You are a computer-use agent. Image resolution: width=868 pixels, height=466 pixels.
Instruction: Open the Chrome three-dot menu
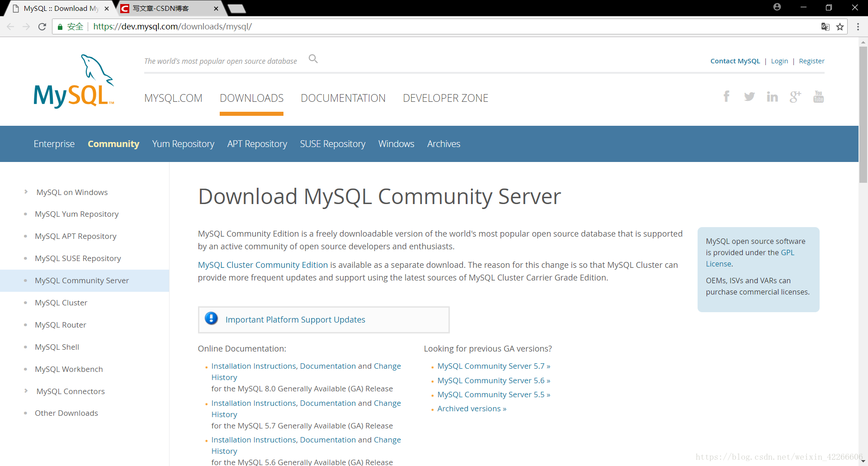[858, 27]
